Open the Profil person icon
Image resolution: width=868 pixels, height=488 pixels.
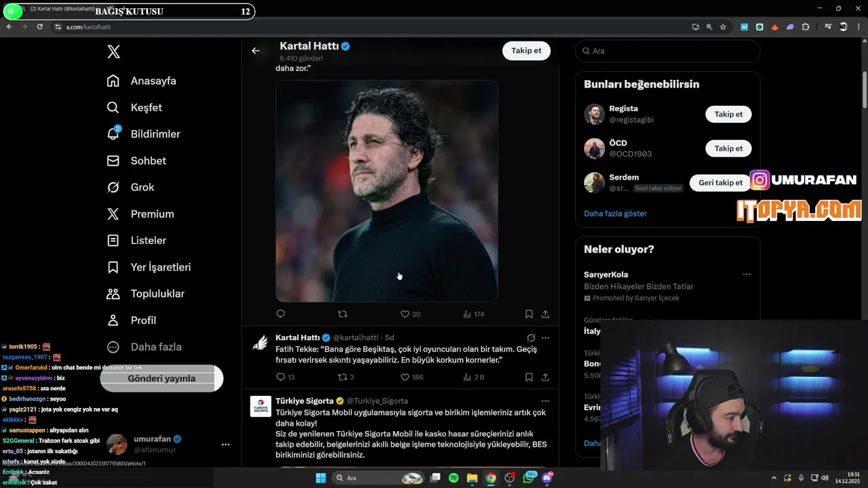[113, 320]
